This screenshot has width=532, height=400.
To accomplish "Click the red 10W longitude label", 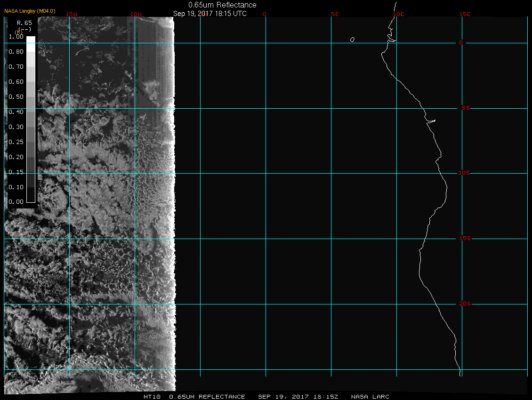I will point(136,14).
